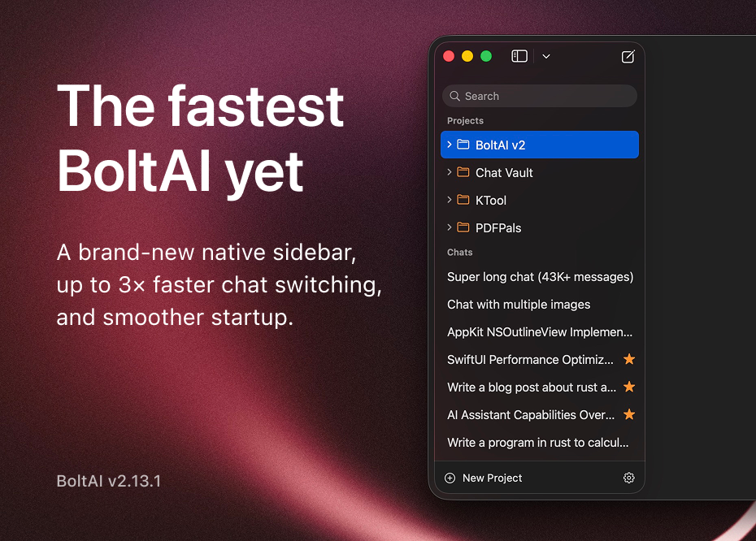Toggle star on AI Assistant Capabilities chat
This screenshot has width=756, height=541.
tap(629, 414)
